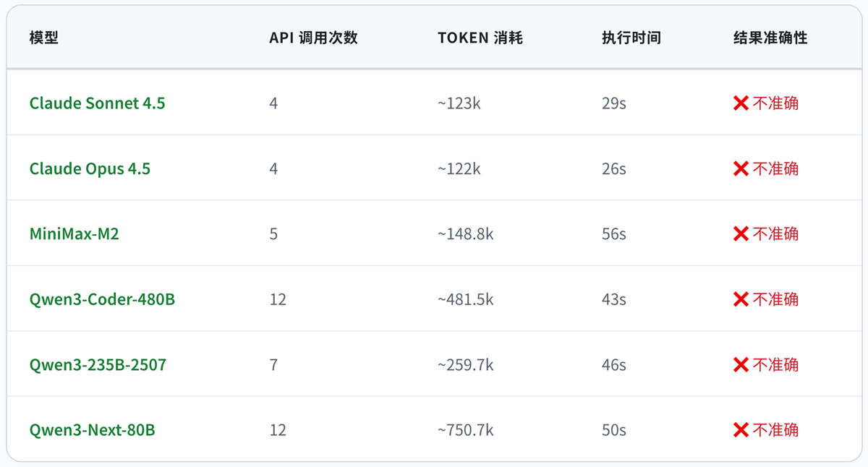
Task: Open the Qwen3-Coder-480B link
Action: coord(102,299)
